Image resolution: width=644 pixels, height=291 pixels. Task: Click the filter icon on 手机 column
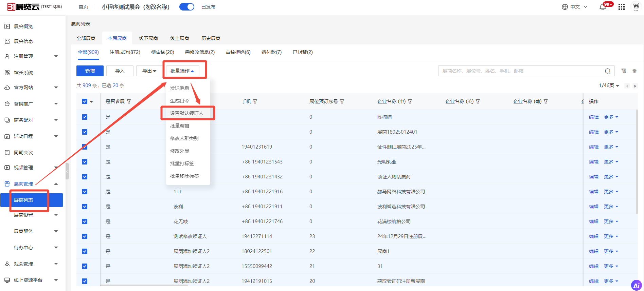click(255, 101)
